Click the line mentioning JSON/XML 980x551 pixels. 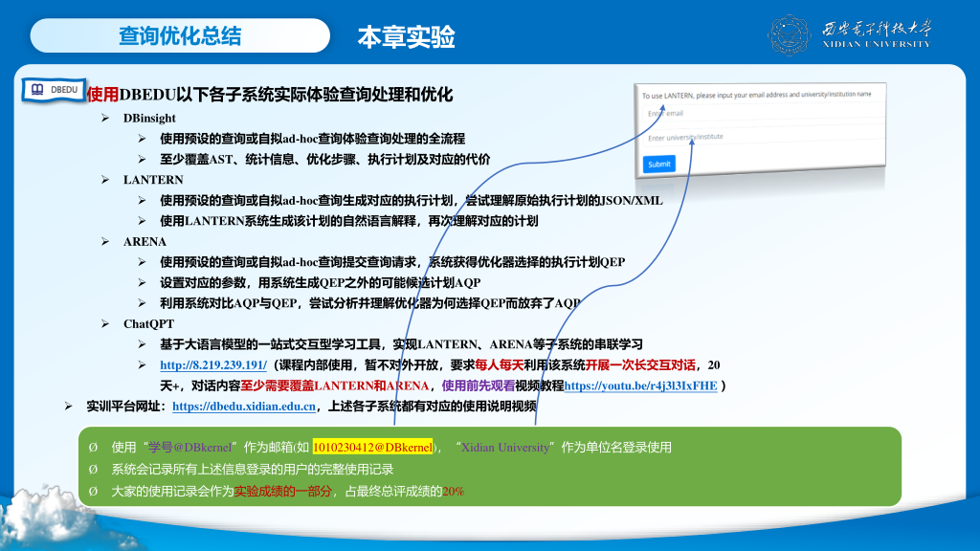pyautogui.click(x=412, y=201)
